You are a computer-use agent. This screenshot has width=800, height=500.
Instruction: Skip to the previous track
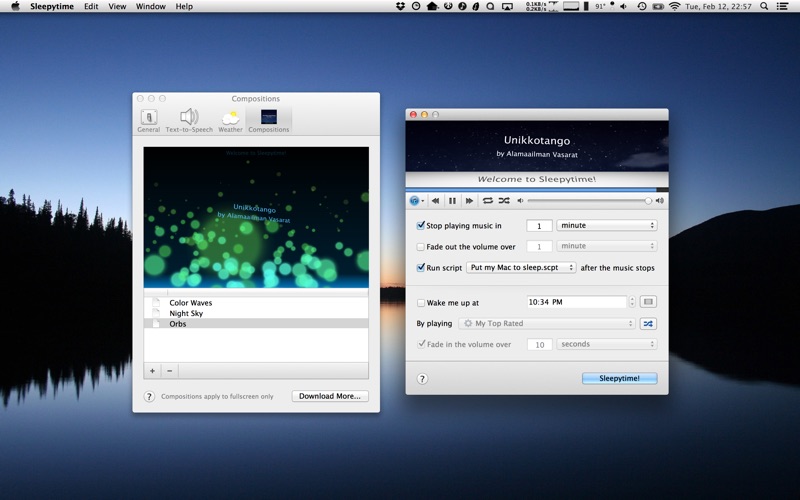pos(435,201)
